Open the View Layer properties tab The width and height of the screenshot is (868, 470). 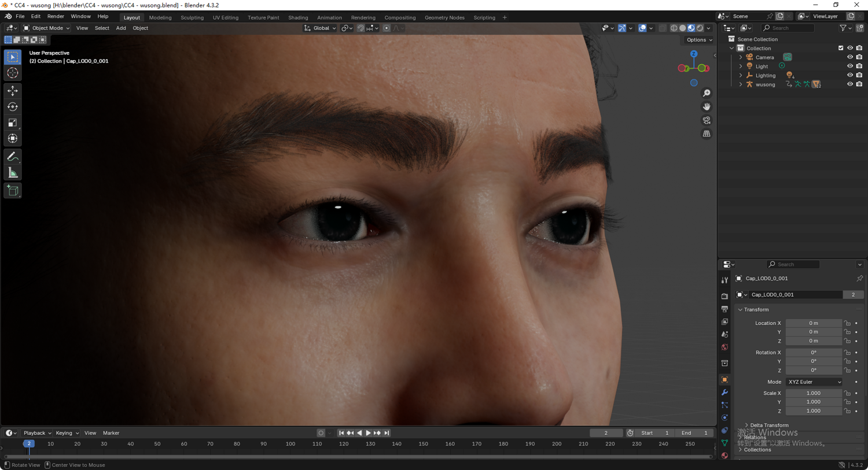coord(724,322)
